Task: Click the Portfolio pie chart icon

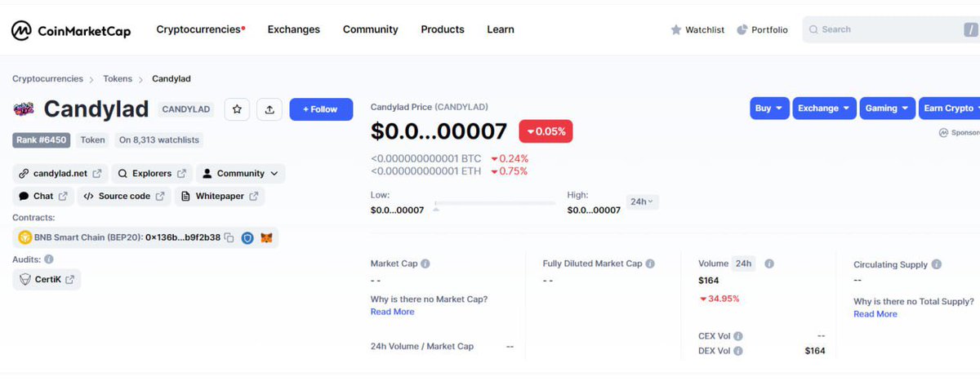Action: (742, 30)
